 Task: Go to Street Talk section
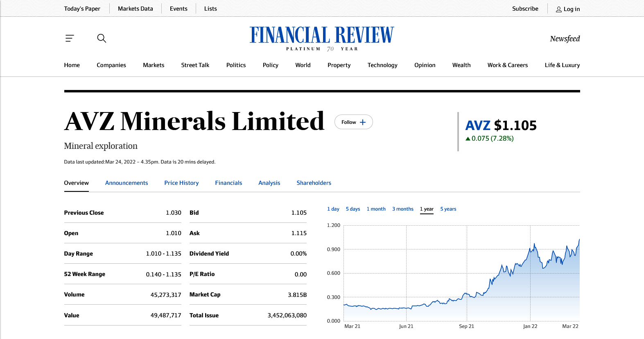[x=195, y=65]
